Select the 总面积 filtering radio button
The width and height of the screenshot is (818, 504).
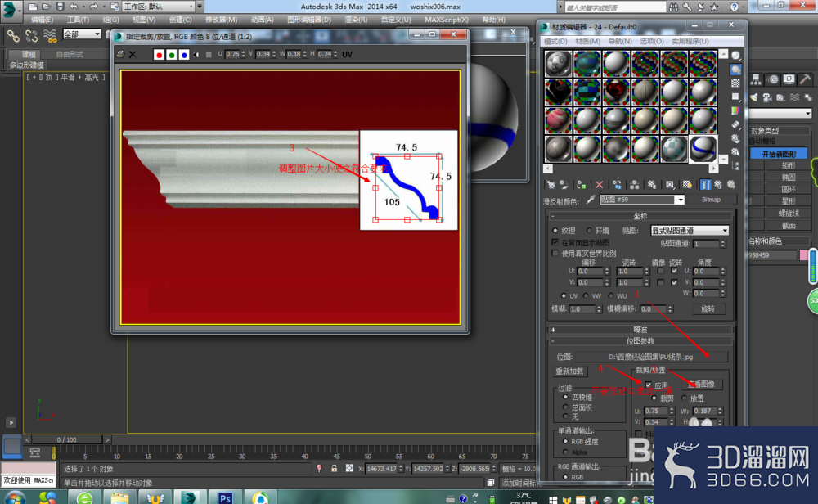click(x=565, y=407)
